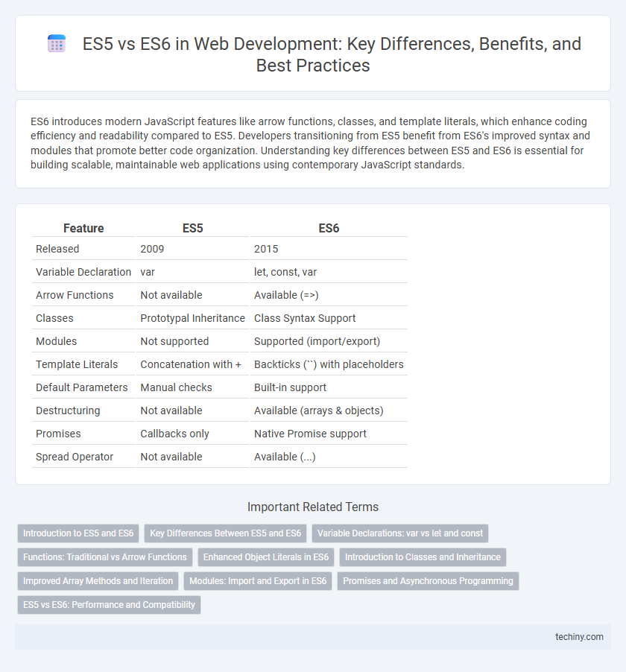Open 'Introduction to ES5 and ES6' tag

click(78, 533)
